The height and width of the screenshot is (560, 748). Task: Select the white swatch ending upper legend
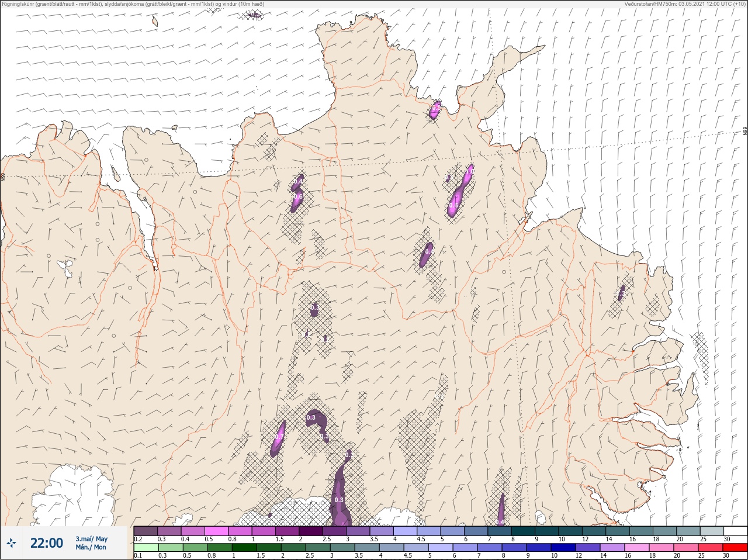point(735,531)
